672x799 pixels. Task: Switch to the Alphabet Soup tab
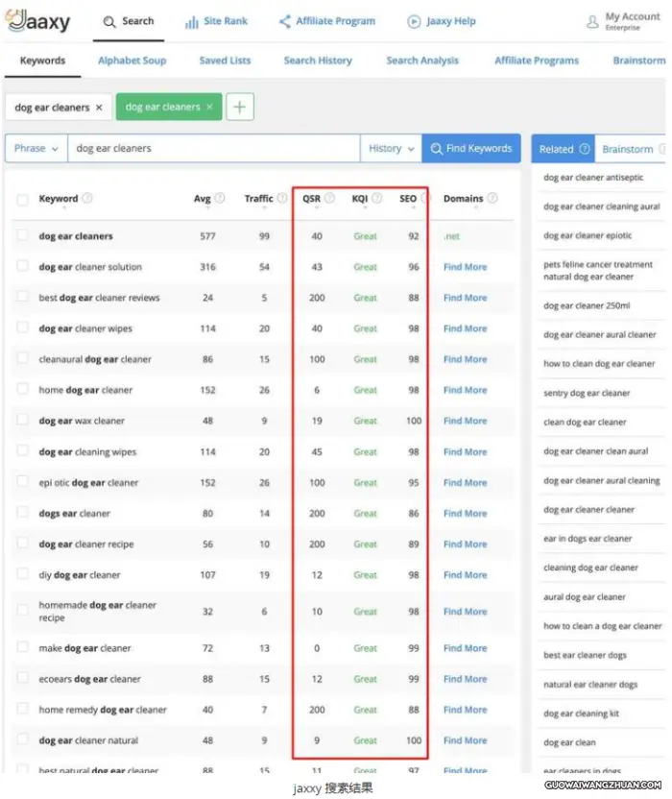(132, 61)
